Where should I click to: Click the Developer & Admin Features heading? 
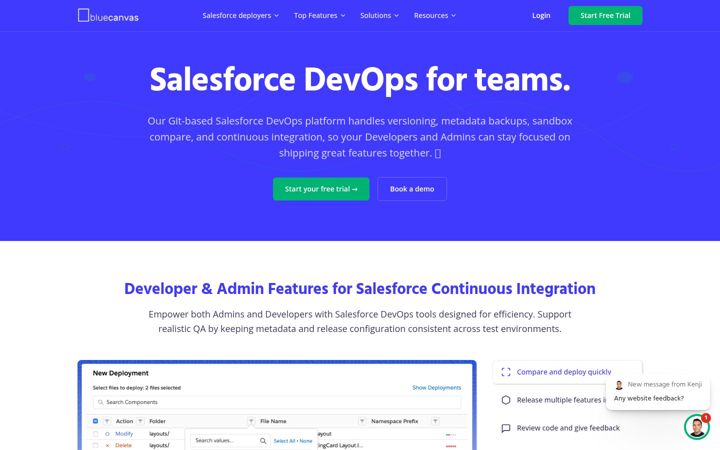[x=360, y=289]
